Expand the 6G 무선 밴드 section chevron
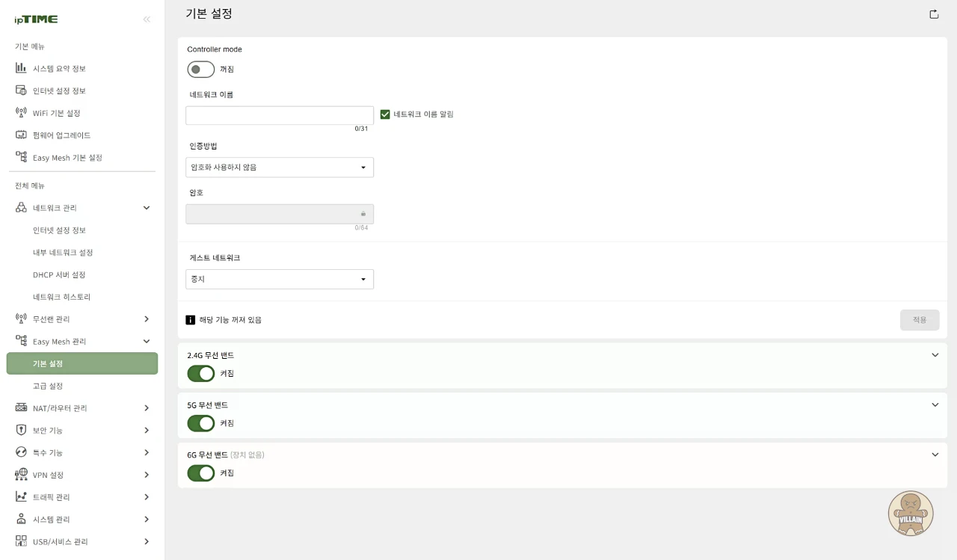 click(935, 455)
